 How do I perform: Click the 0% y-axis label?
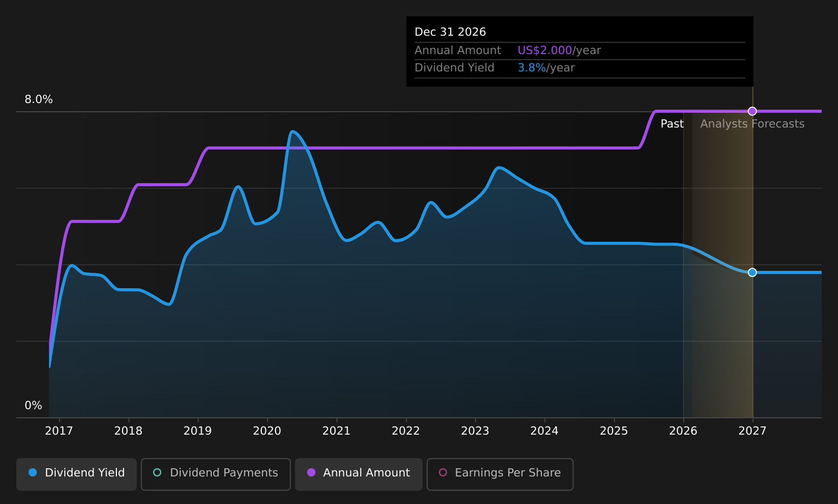click(34, 406)
